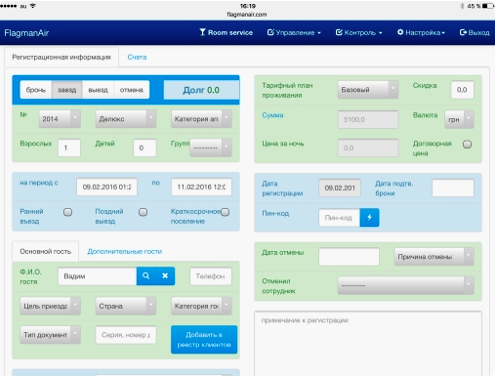Clear guest name with the X icon
The image size is (495, 381).
(165, 276)
